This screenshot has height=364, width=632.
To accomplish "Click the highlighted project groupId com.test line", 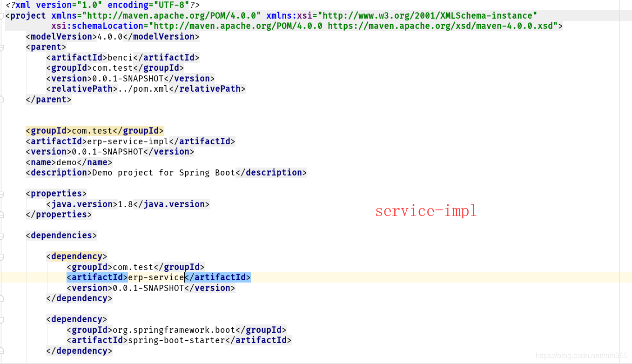I will (94, 131).
